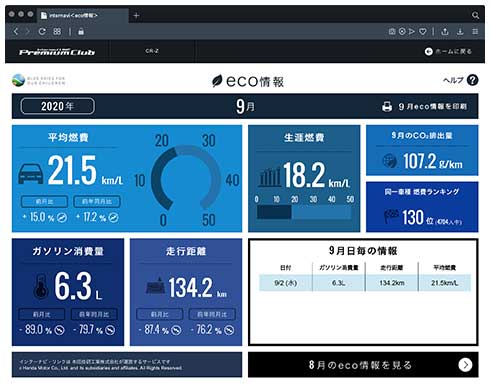Open the speed dial grid icon
490x389 pixels.
[x=57, y=31]
